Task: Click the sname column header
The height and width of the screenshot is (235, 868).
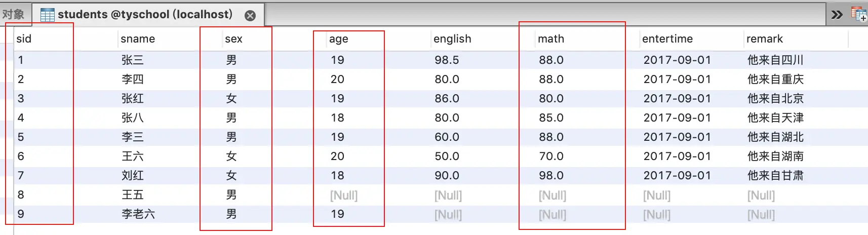Action: coord(138,39)
